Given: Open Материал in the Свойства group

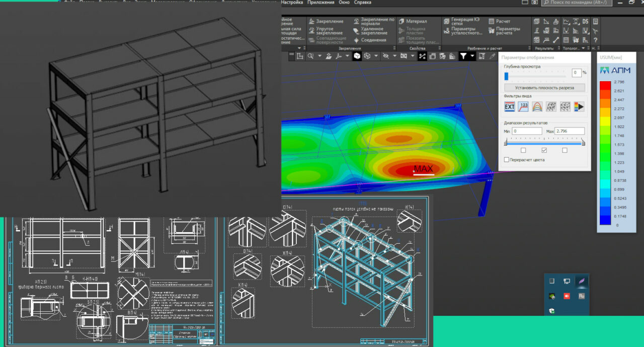Looking at the screenshot, I should (413, 21).
